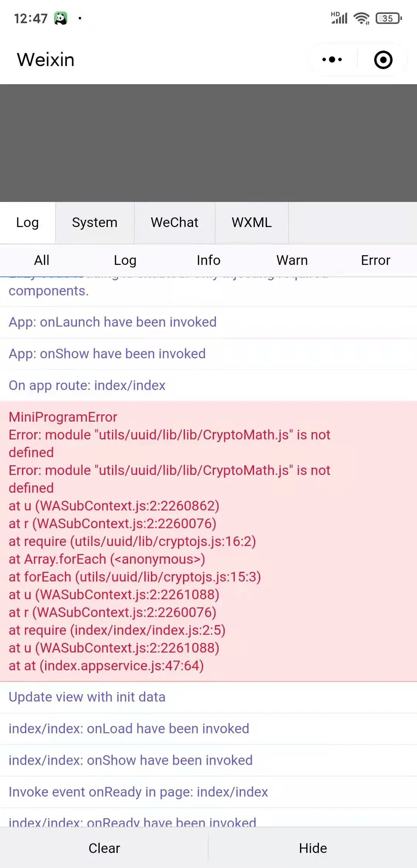Filter console by Info level
The image size is (417, 868).
[x=208, y=260]
